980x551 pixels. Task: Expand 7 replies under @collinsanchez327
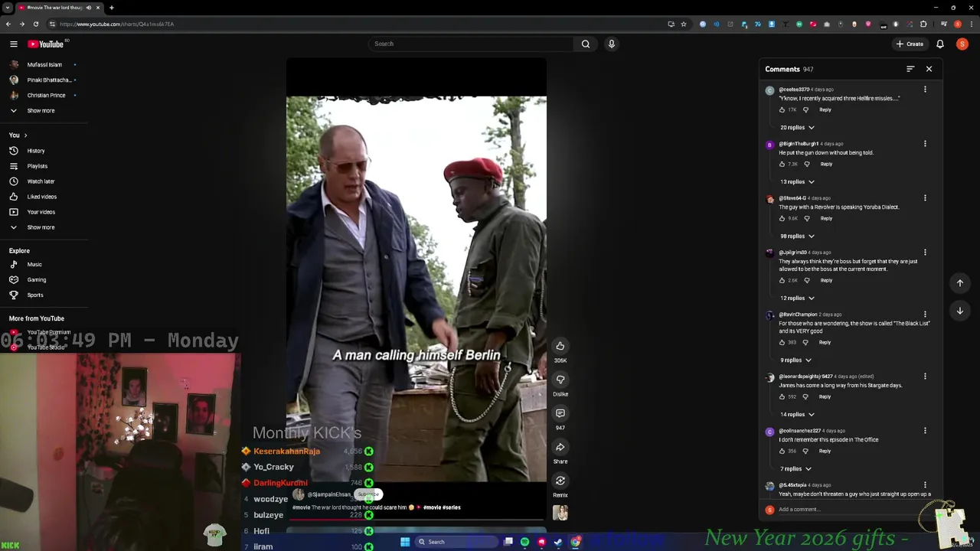(x=795, y=468)
